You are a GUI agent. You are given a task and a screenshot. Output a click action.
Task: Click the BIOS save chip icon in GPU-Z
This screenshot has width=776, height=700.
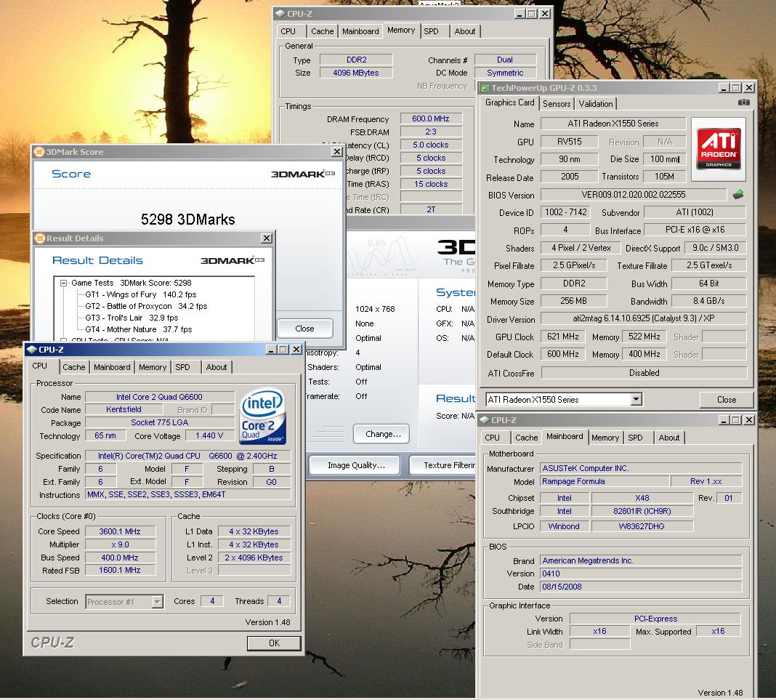click(x=738, y=195)
